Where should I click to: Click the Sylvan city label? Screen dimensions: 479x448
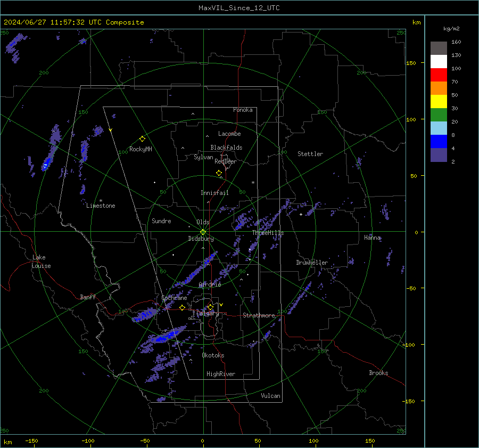(203, 157)
